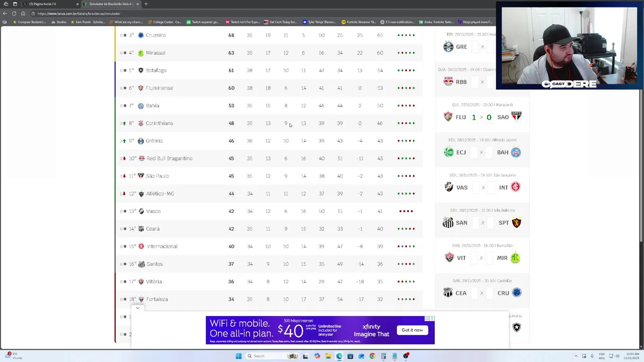Click the Bahia team name in standings
644x362 pixels.
(x=152, y=106)
